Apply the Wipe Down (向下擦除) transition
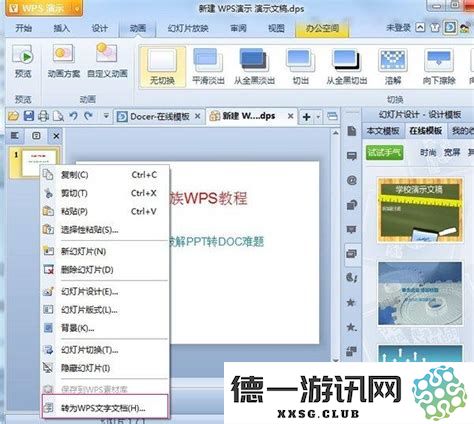Viewport: 474px width, 424px height. [439, 67]
